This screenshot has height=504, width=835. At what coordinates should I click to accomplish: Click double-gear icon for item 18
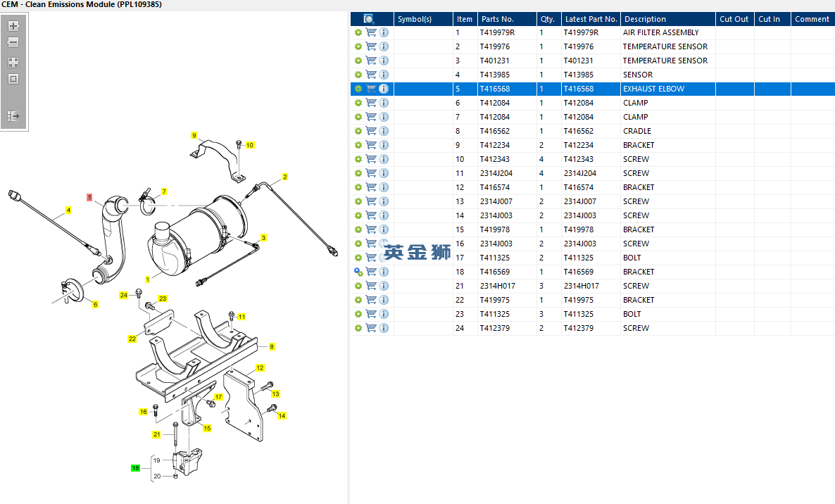(358, 272)
